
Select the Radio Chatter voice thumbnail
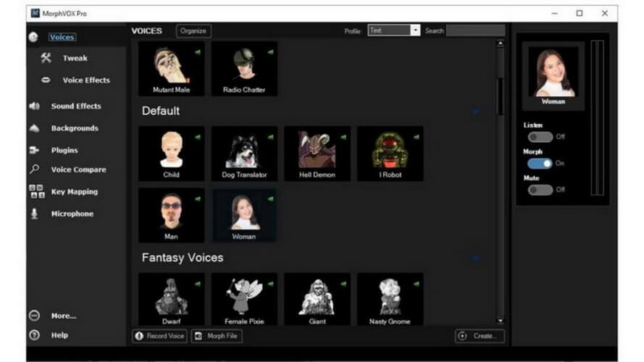pyautogui.click(x=244, y=69)
